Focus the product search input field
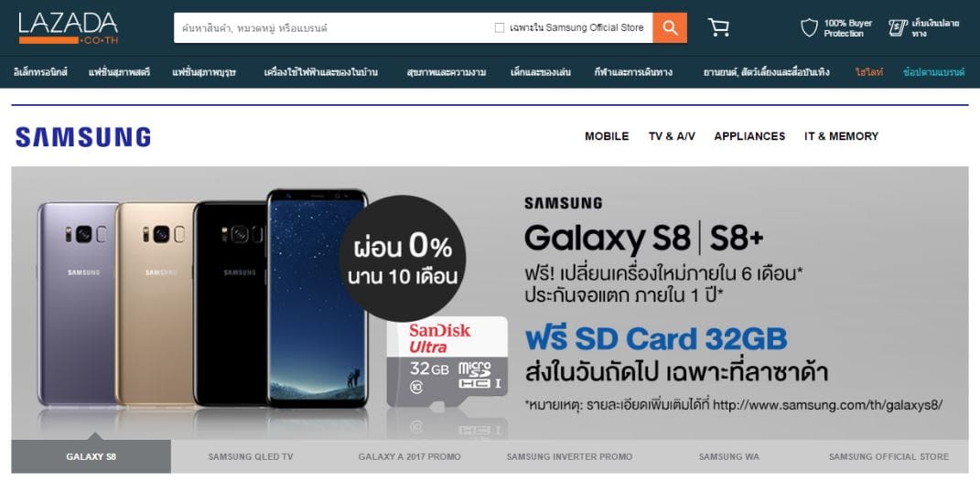Viewport: 980px width, 491px height. (334, 28)
